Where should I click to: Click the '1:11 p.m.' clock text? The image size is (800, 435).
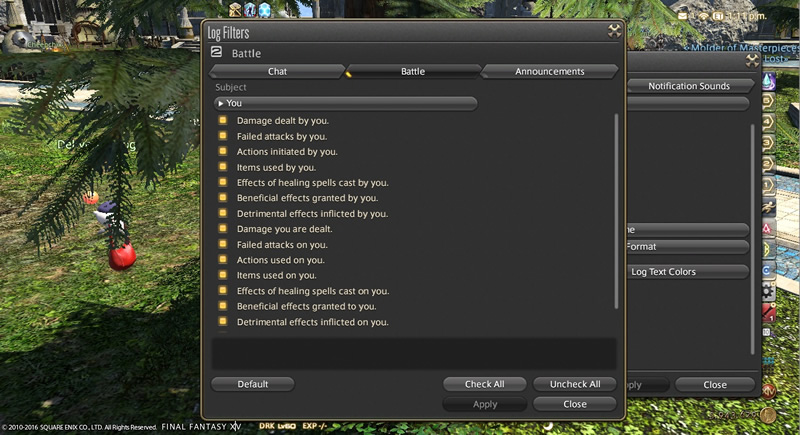(x=746, y=16)
